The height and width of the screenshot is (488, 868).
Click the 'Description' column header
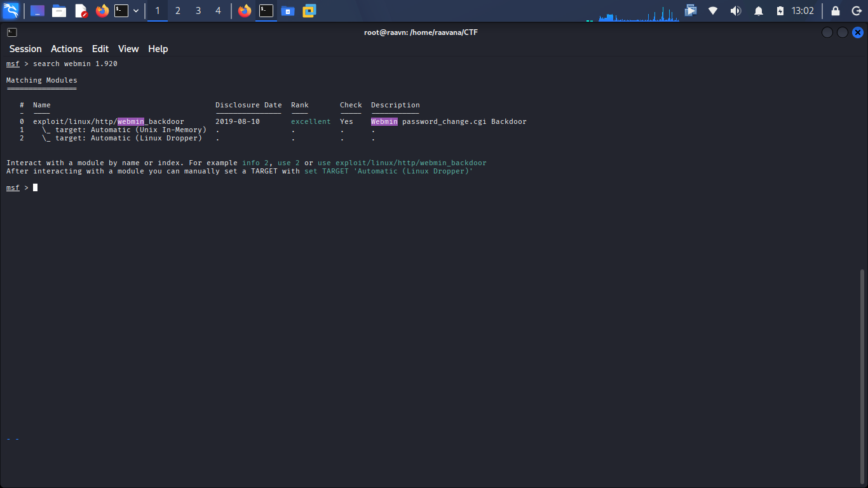(x=395, y=105)
